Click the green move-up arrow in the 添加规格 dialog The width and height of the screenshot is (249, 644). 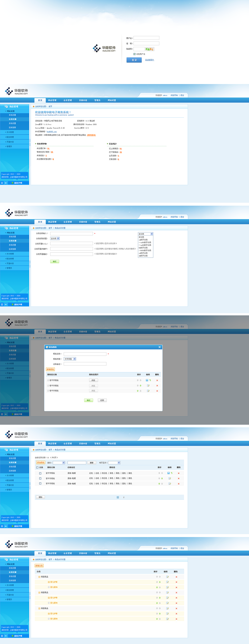pyautogui.click(x=138, y=391)
